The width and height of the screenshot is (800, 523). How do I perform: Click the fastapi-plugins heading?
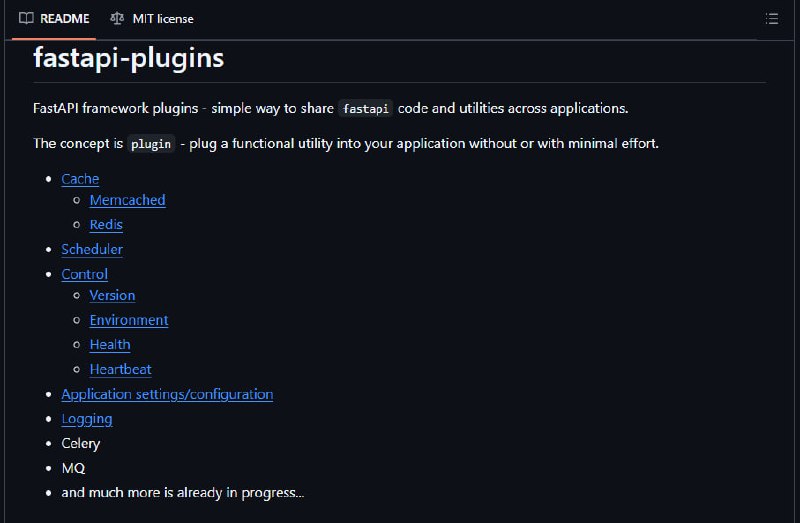click(129, 58)
